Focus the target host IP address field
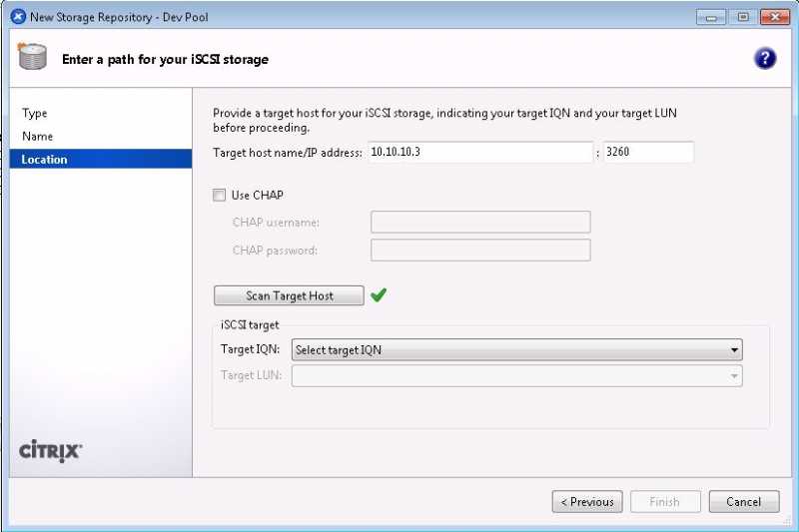799x532 pixels. [479, 153]
